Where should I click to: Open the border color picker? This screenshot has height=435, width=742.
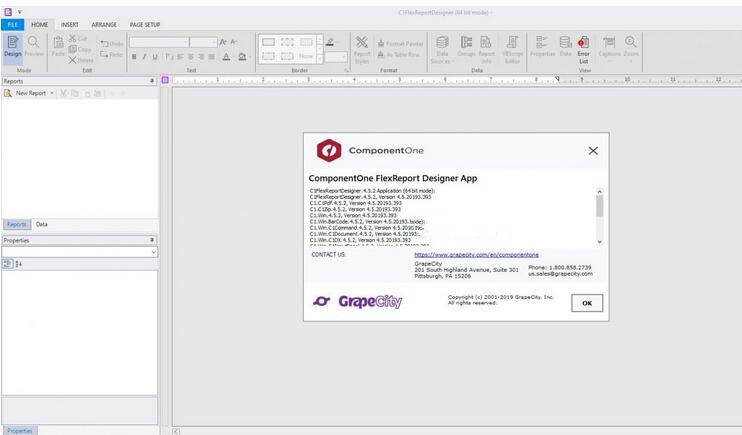coord(330,42)
